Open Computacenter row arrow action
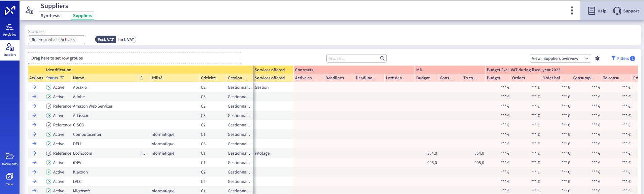 (34, 134)
